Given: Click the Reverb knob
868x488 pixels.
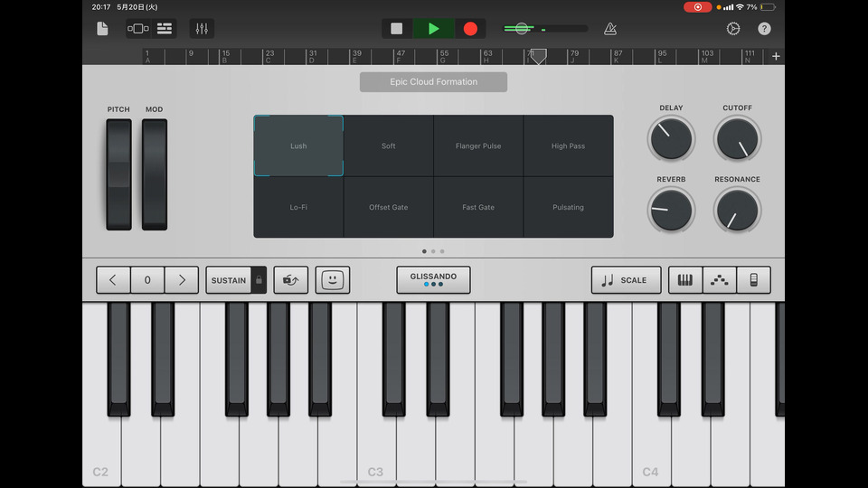Looking at the screenshot, I should click(671, 211).
